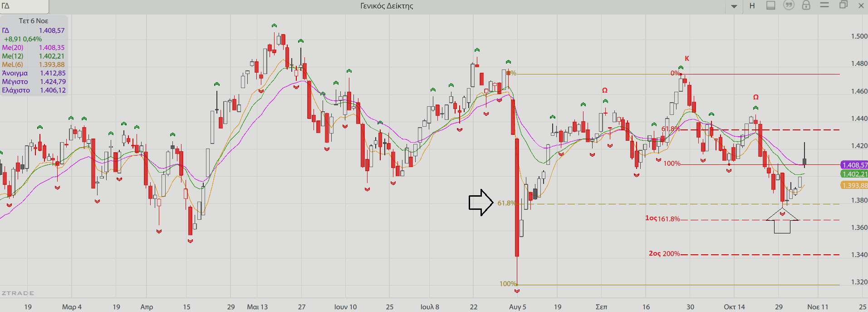This screenshot has height=312, width=868.
Task: Click the Γενικός Δείκτης chart title
Action: tap(387, 6)
